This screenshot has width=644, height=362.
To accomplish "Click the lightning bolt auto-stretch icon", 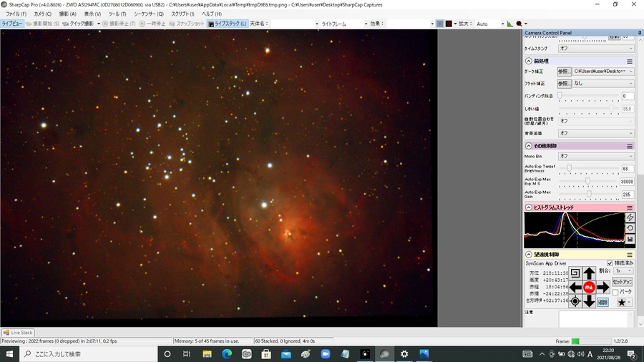I will [x=630, y=217].
